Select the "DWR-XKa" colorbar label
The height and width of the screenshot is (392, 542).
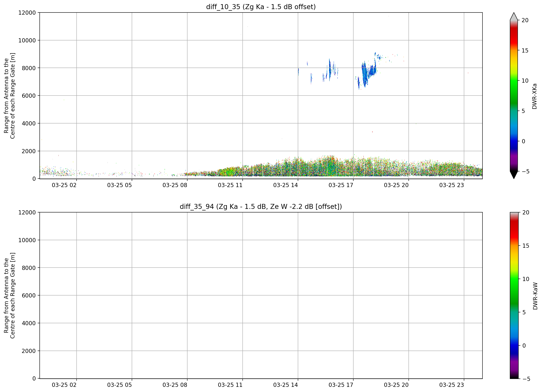point(535,96)
